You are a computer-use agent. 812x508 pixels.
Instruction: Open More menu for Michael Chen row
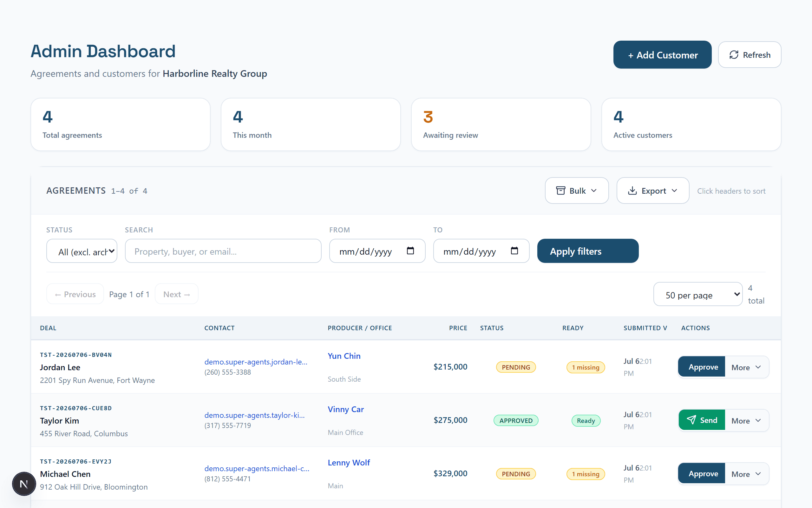[746, 474]
